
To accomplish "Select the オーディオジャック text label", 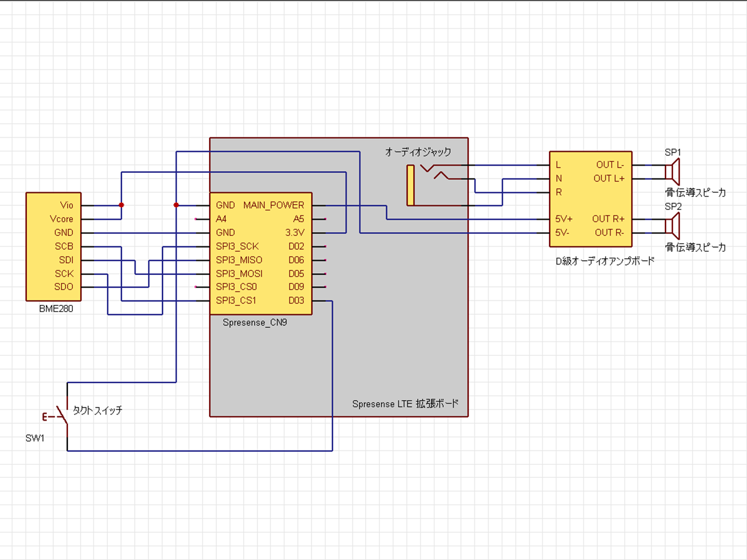I will [x=418, y=152].
